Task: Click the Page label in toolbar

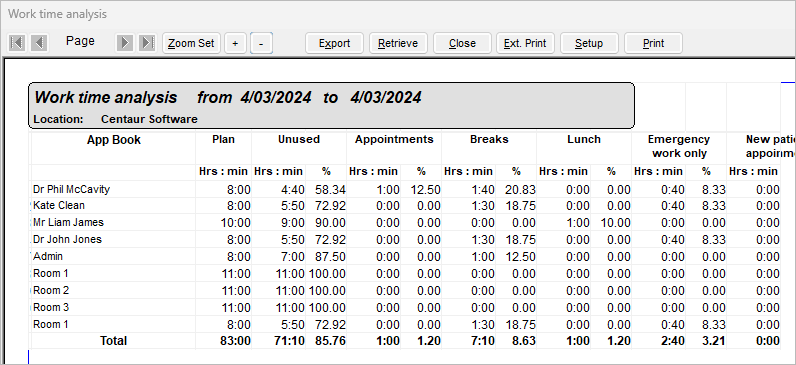Action: 80,41
